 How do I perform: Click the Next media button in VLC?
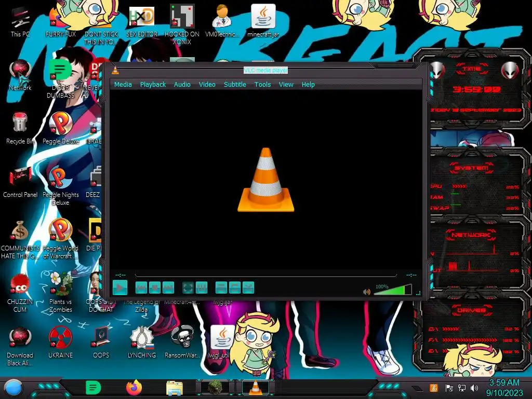[168, 288]
